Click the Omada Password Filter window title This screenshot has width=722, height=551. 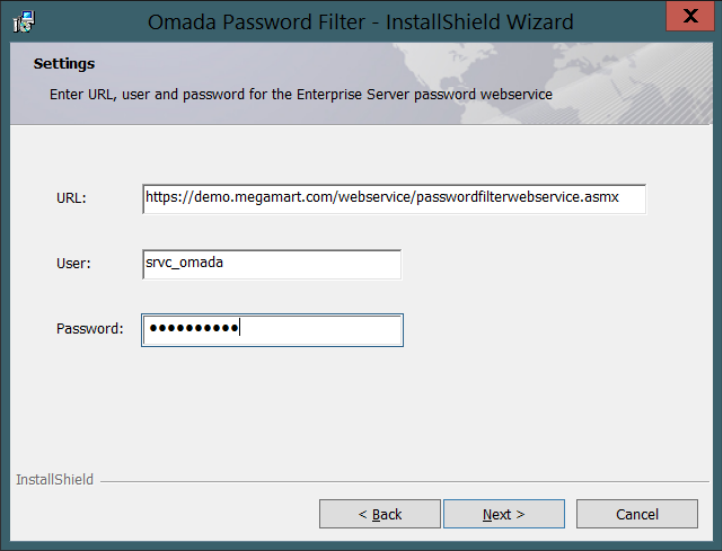(x=361, y=22)
